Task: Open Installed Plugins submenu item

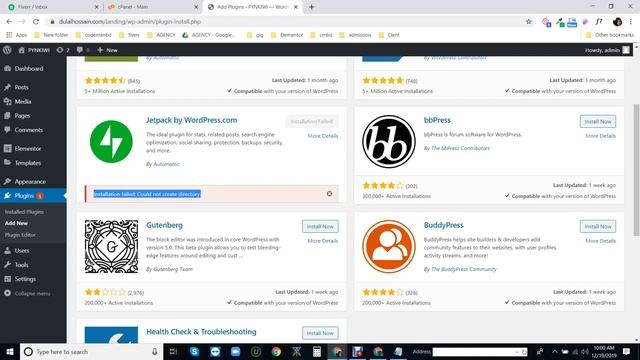Action: coord(24,212)
